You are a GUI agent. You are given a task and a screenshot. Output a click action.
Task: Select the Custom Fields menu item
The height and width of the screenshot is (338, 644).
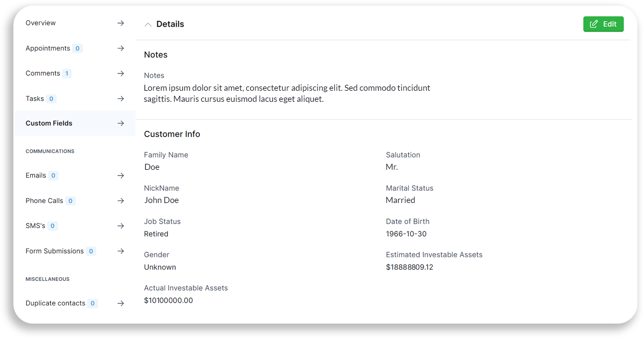coord(75,123)
